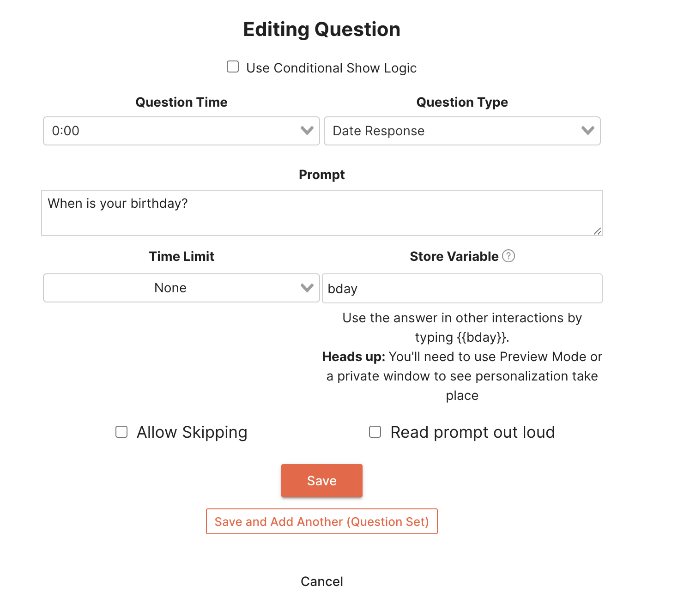Click the Use Conditional Show Logic label
Viewport: 678px width, 616px height.
tap(331, 68)
